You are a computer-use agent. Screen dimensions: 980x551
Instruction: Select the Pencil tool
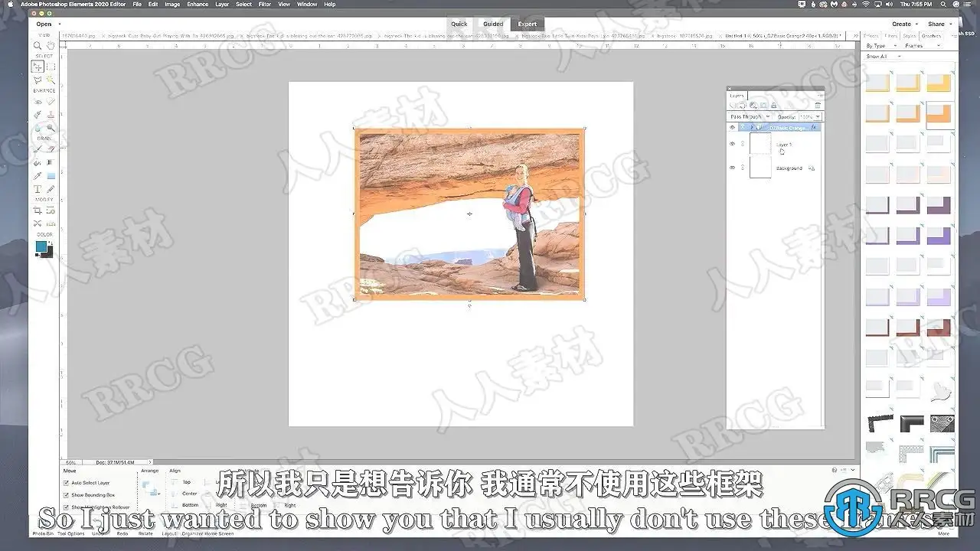coord(51,188)
